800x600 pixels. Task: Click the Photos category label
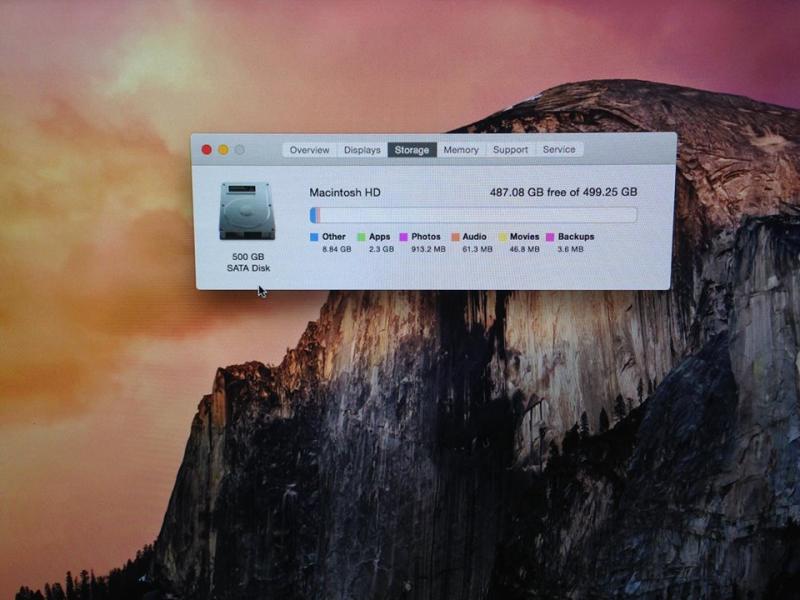(x=426, y=237)
